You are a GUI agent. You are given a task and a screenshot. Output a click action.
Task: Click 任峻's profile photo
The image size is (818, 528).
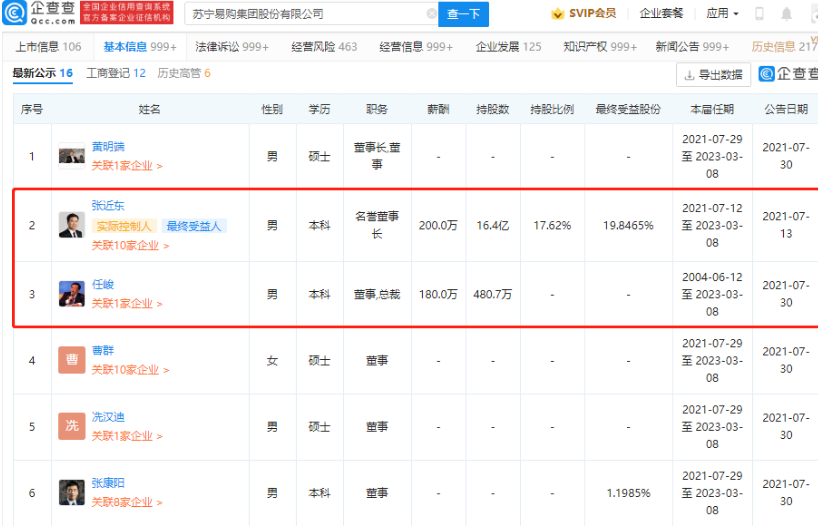pos(71,294)
